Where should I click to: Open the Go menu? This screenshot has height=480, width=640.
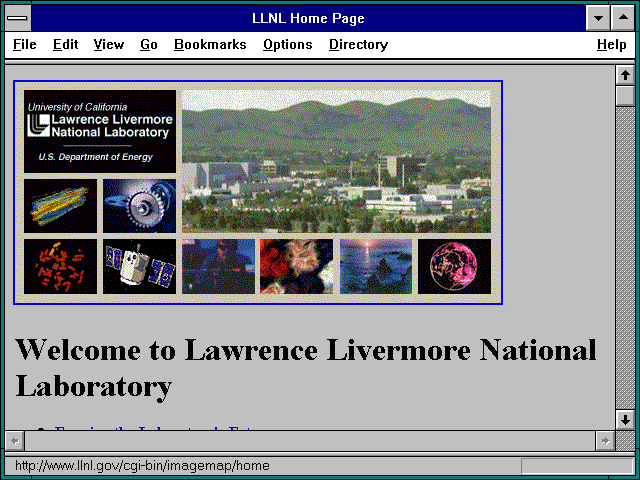click(x=149, y=44)
